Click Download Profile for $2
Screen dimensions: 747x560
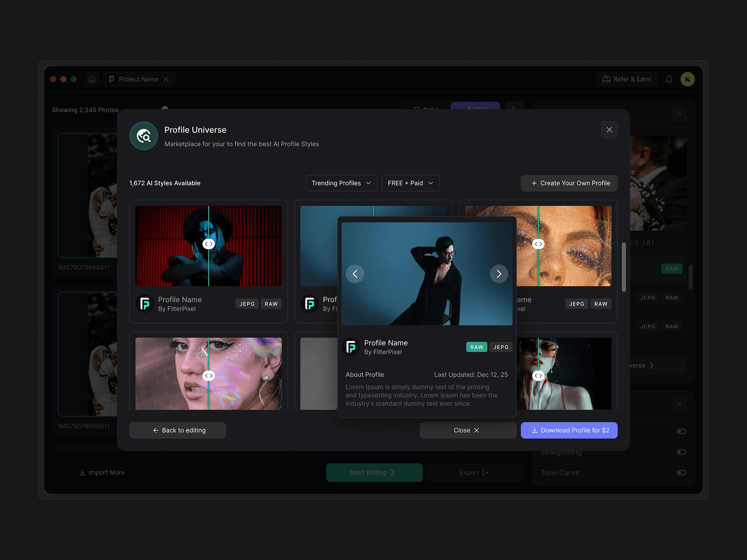tap(569, 430)
